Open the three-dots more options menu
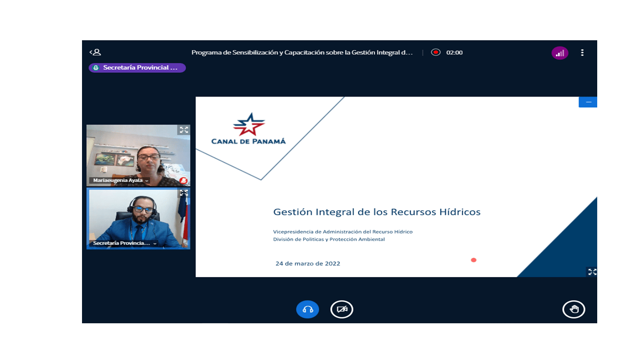The width and height of the screenshot is (644, 362). coord(582,52)
